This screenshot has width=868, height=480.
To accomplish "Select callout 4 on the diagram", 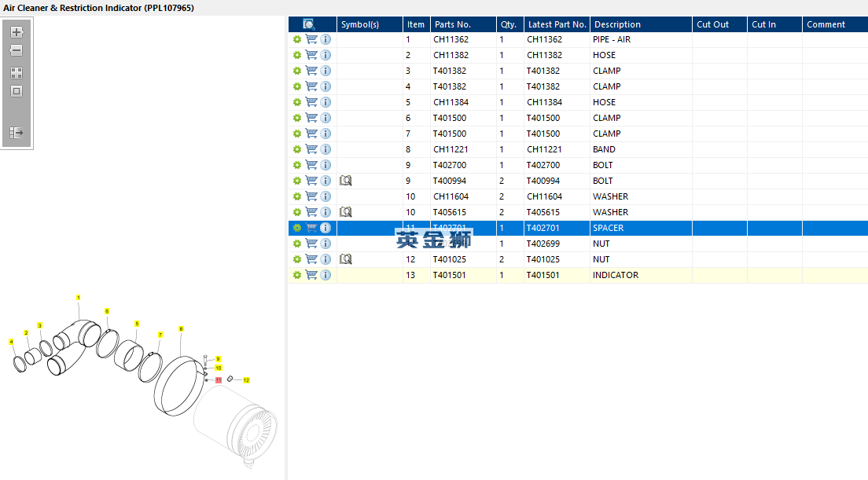I will pyautogui.click(x=11, y=343).
